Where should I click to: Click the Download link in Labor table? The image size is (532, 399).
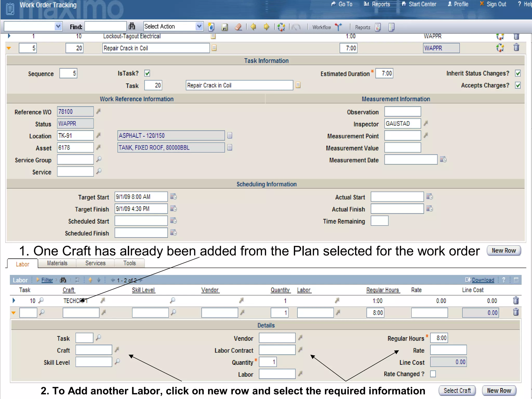click(x=483, y=280)
